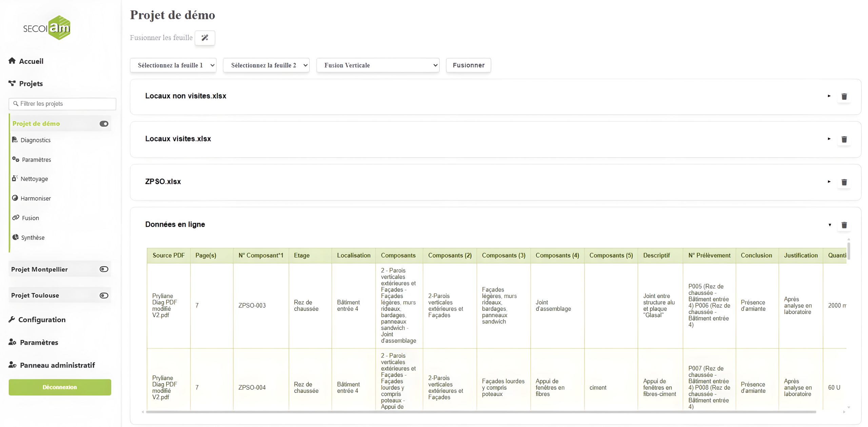Delete Locaux non visites.xlsx via trash icon

844,97
